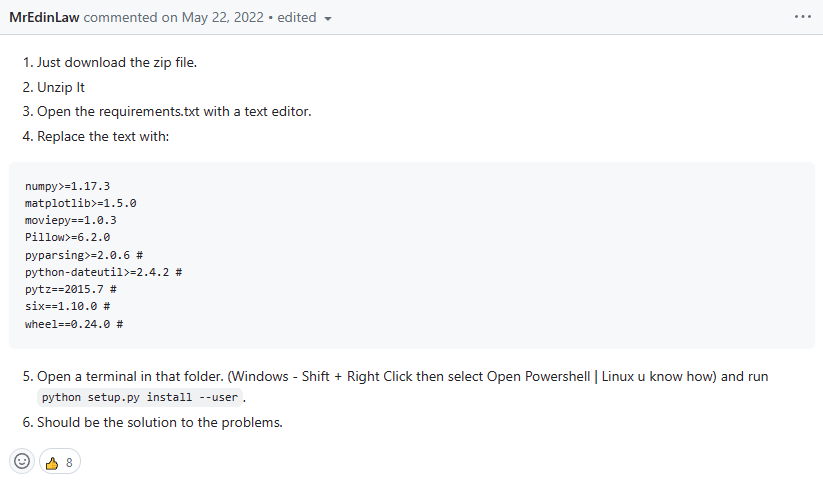Click the 'Pillow>=6.2.0' code line
The height and width of the screenshot is (484, 823).
[67, 237]
